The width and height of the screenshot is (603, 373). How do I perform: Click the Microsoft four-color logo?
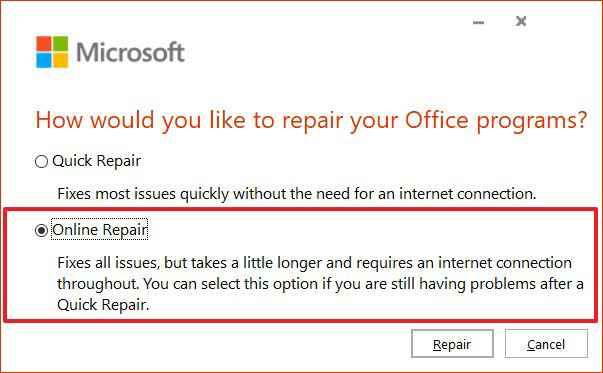52,52
